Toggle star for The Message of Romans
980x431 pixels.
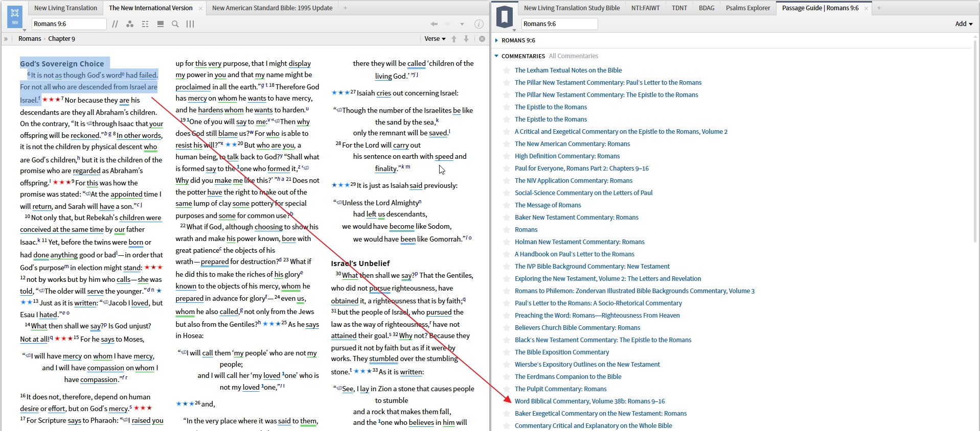pyautogui.click(x=507, y=205)
